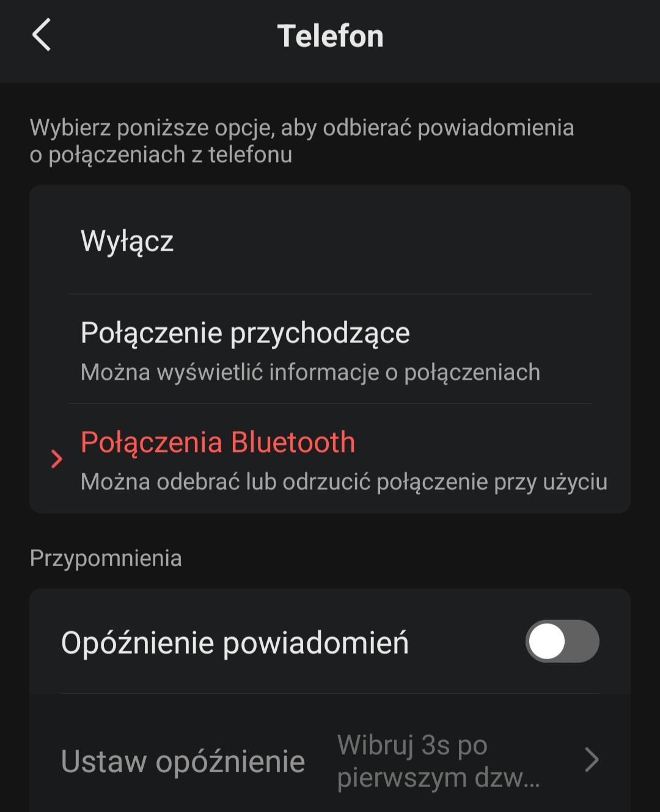Open the Ustaw opóźnienie setting
This screenshot has width=660, height=812.
[x=183, y=761]
